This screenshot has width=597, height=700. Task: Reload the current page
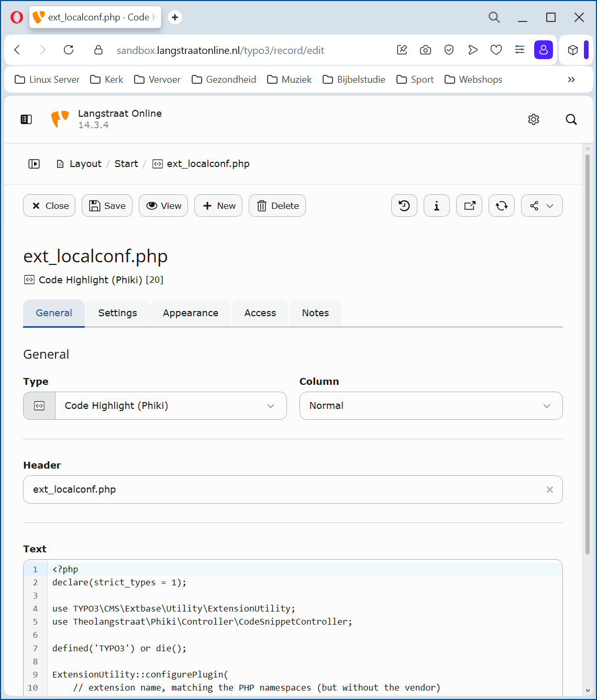point(69,50)
